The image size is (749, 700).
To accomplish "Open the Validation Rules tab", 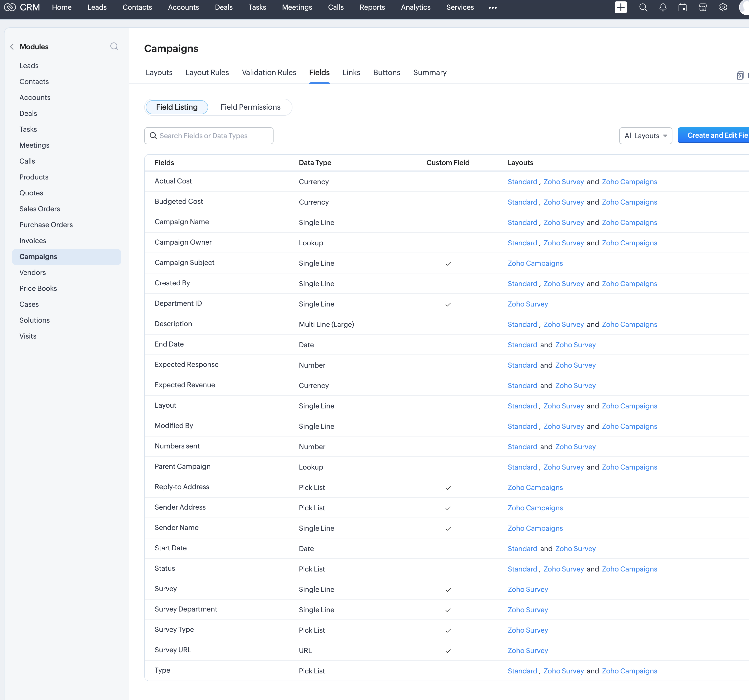I will click(269, 72).
